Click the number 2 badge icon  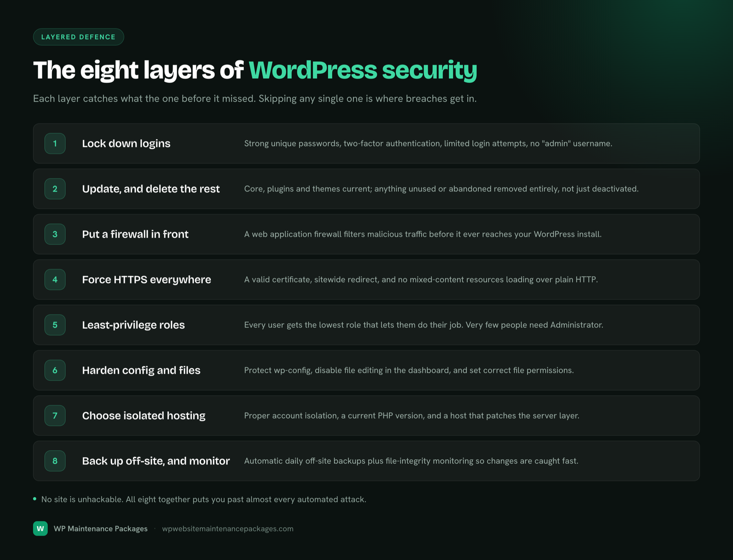tap(55, 189)
